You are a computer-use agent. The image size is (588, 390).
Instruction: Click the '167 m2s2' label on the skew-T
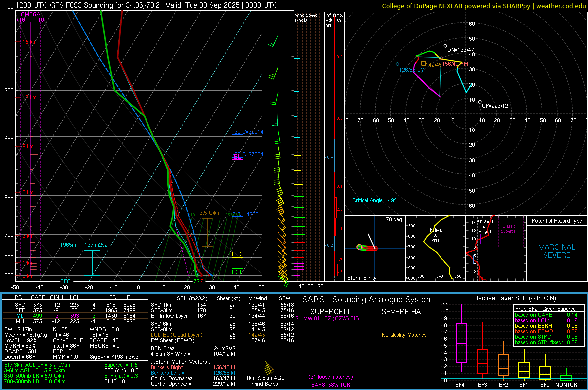(96, 245)
